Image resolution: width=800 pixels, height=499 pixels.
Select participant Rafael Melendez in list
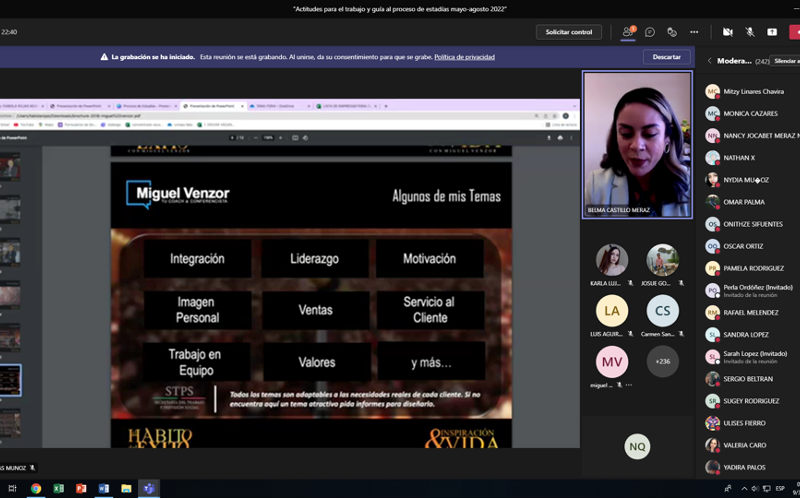[750, 312]
